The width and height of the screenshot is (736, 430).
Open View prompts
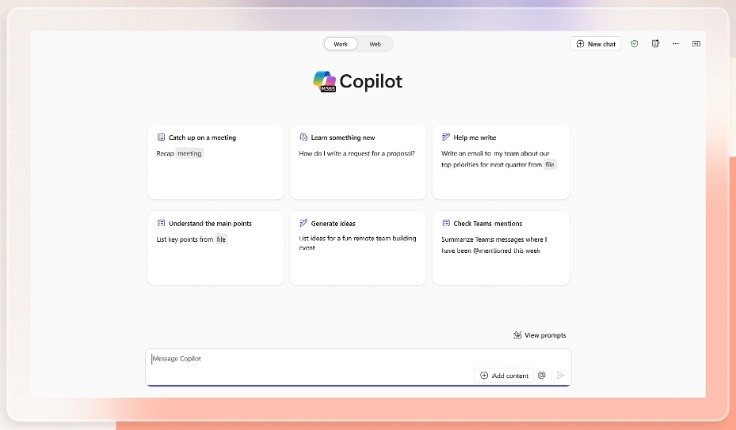tap(540, 335)
